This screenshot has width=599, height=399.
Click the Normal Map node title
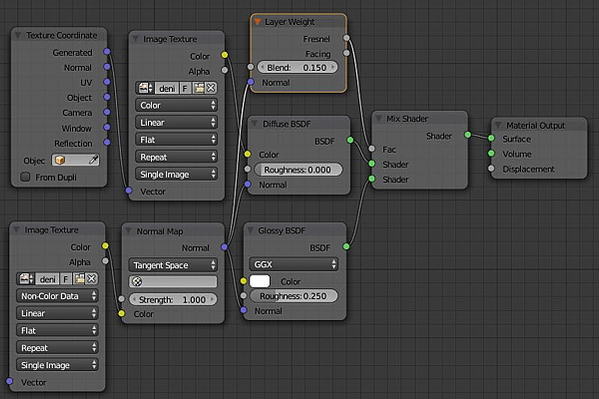tap(160, 231)
